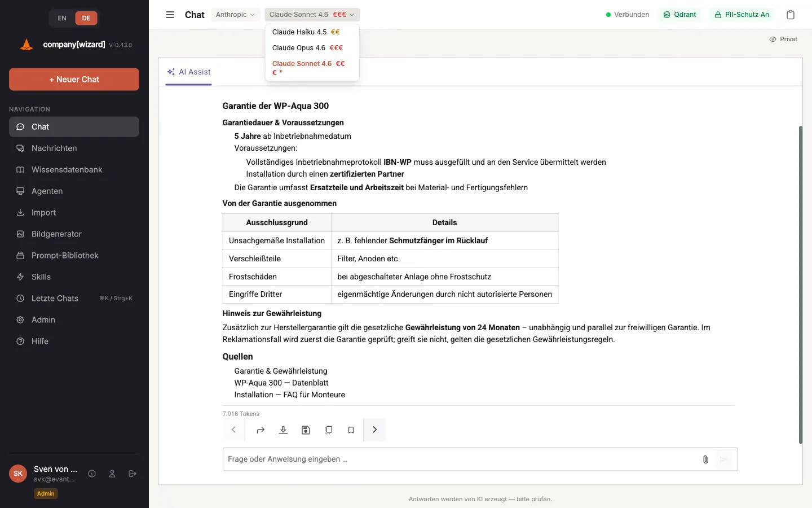This screenshot has width=812, height=508.
Task: Bookmark the answer
Action: (351, 430)
